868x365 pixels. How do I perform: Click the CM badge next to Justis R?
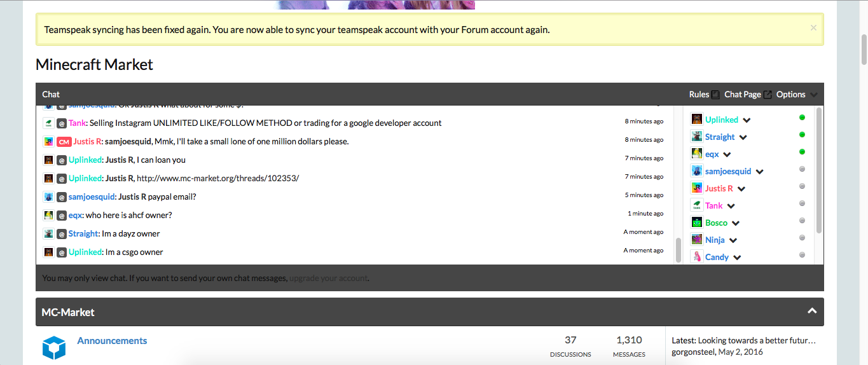64,141
